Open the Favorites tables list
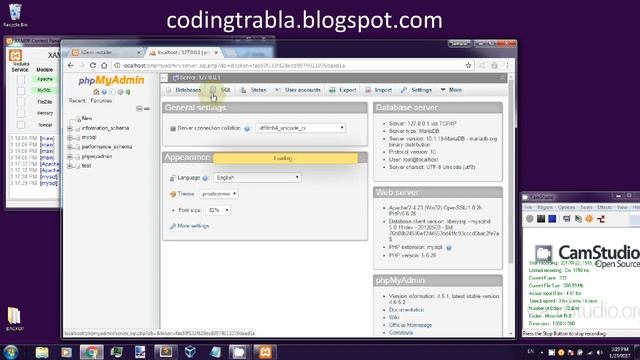This screenshot has height=360, width=640. [101, 100]
